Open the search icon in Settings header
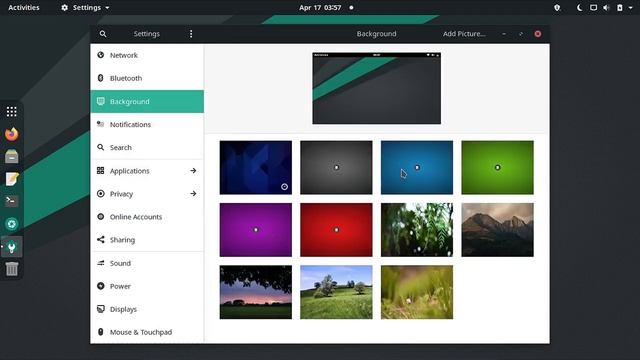Screen dimensions: 640x360 (x=103, y=34)
